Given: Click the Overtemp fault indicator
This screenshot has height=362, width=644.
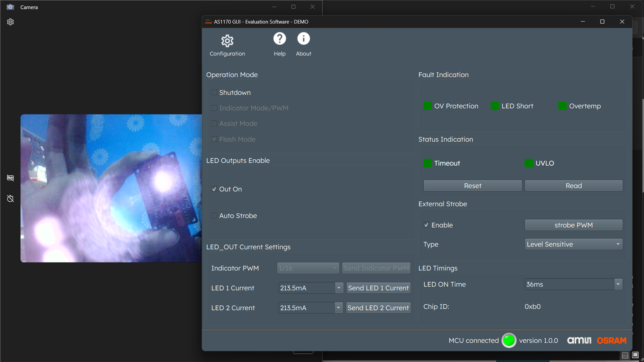Looking at the screenshot, I should pos(562,106).
